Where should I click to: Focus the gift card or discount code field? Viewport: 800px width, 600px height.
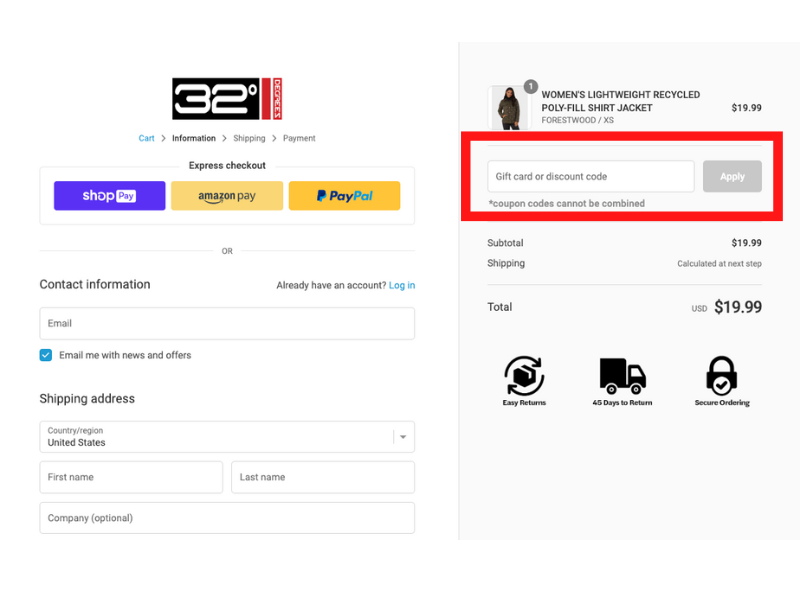click(x=591, y=177)
